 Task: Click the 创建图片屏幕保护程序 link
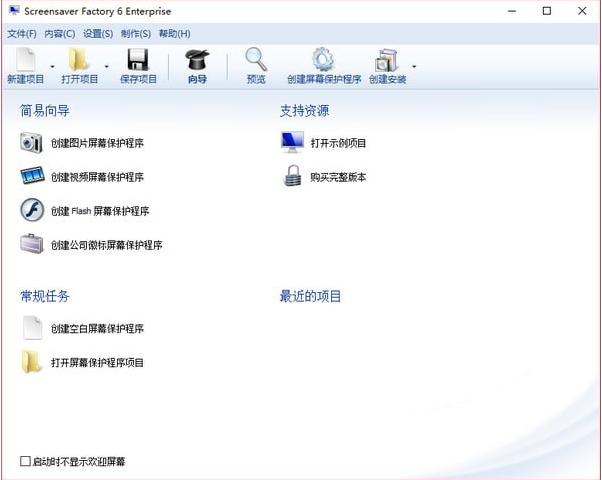(x=98, y=143)
